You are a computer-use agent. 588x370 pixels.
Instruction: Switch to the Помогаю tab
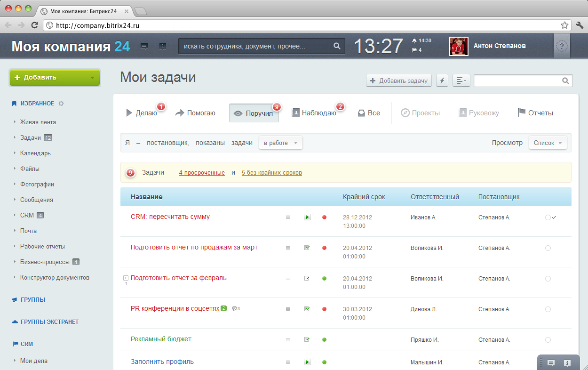click(x=195, y=113)
